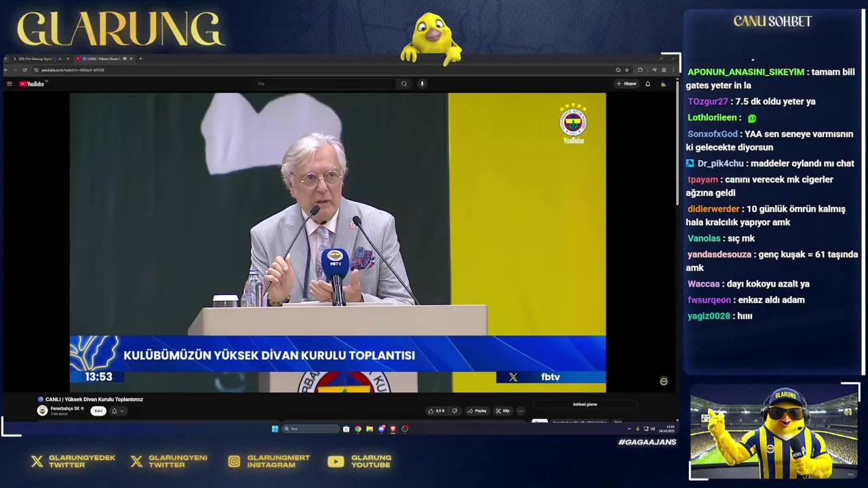Image resolution: width=868 pixels, height=488 pixels.
Task: Go to the YouTube home logo
Action: 32,84
